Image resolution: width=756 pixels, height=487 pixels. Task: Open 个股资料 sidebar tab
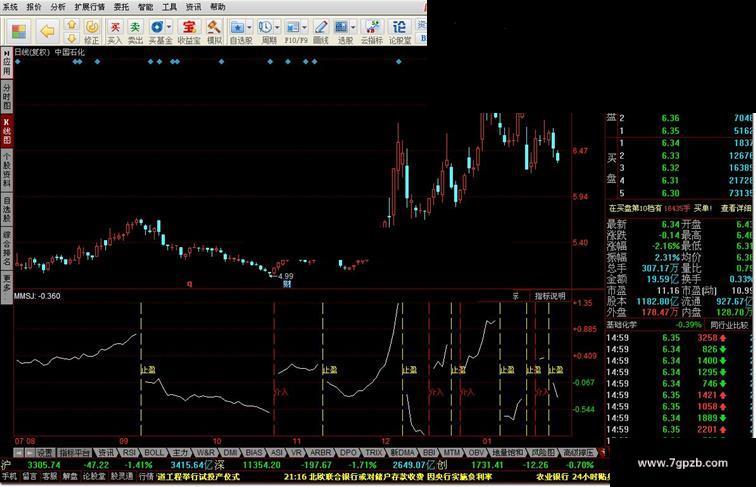7,170
